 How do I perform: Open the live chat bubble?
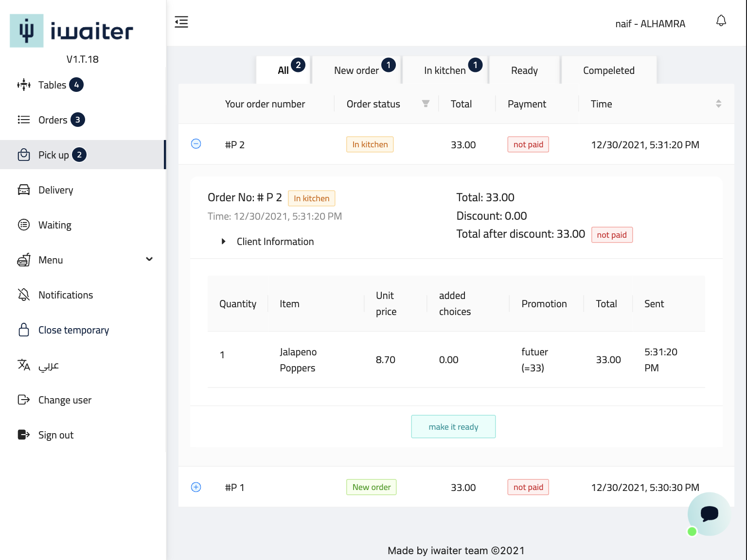(x=709, y=513)
